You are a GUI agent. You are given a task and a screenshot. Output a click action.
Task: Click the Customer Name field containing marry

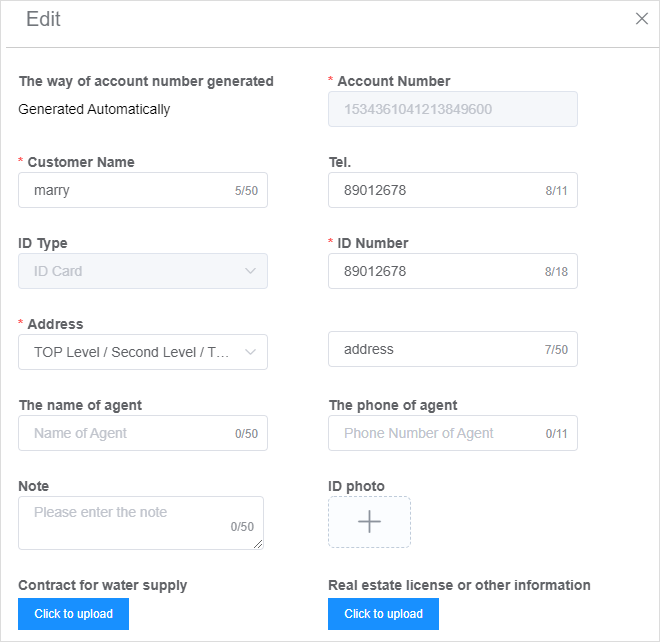click(x=143, y=190)
